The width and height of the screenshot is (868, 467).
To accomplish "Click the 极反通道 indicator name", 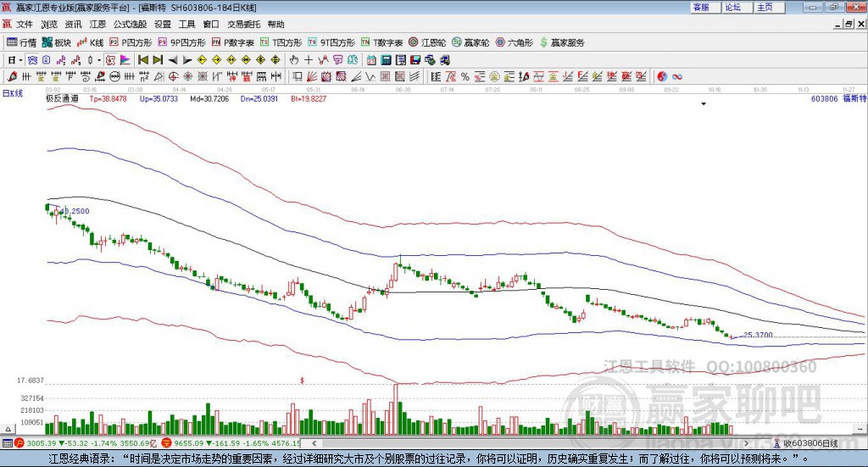I will pos(62,98).
